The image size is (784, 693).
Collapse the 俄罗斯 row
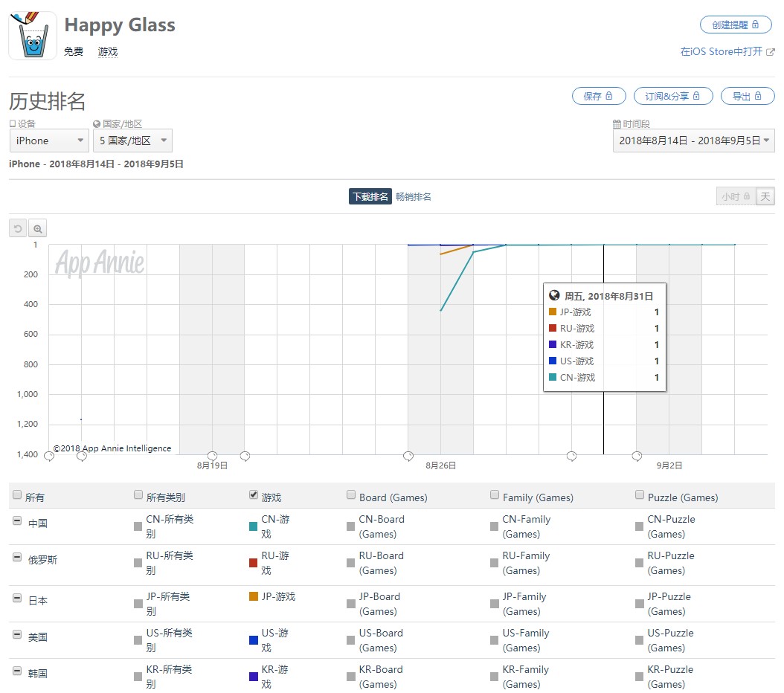pos(17,558)
